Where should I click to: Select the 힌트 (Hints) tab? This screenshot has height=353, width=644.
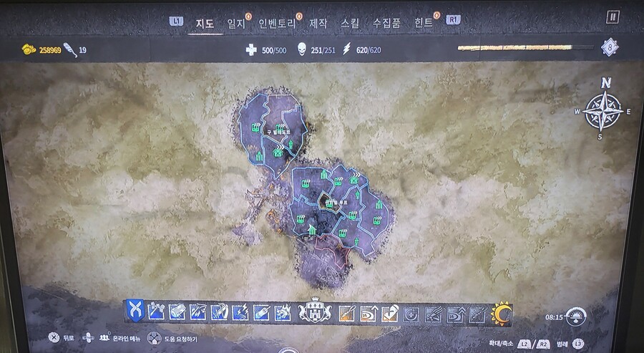pos(424,23)
